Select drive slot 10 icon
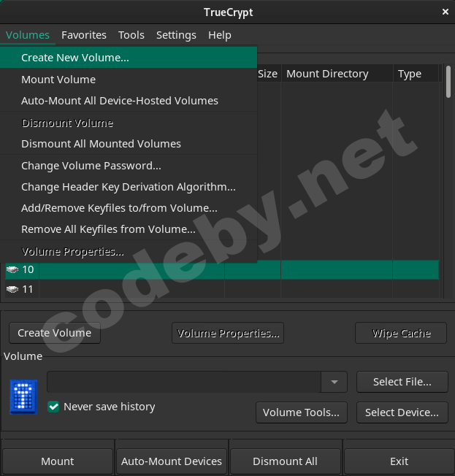455x476 pixels. tap(12, 269)
